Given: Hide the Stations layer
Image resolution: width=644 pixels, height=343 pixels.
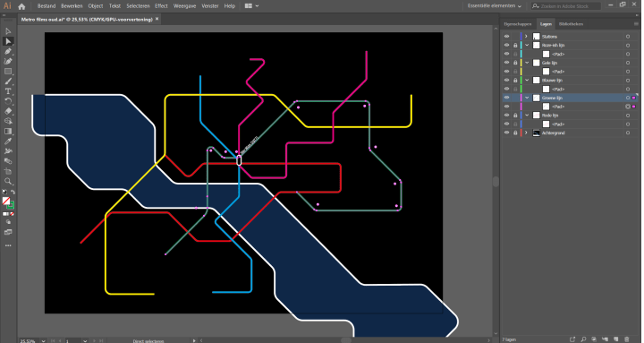Looking at the screenshot, I should [506, 36].
